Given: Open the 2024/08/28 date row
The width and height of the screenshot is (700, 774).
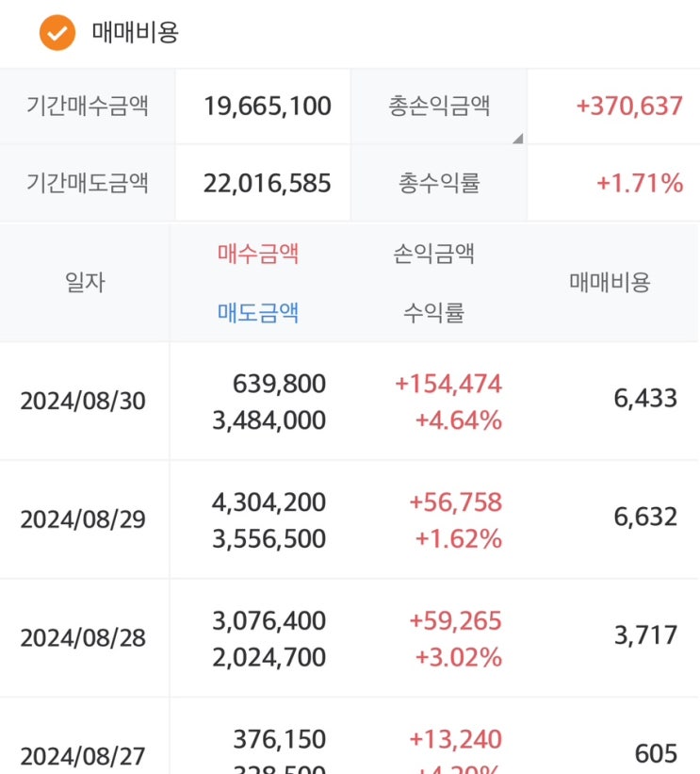Looking at the screenshot, I should (x=83, y=638).
